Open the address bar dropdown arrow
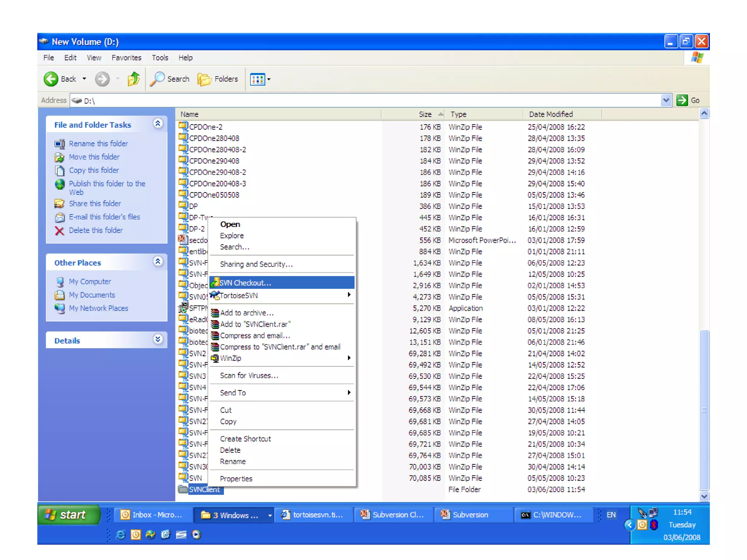Viewport: 747px width, 560px height. coord(666,100)
